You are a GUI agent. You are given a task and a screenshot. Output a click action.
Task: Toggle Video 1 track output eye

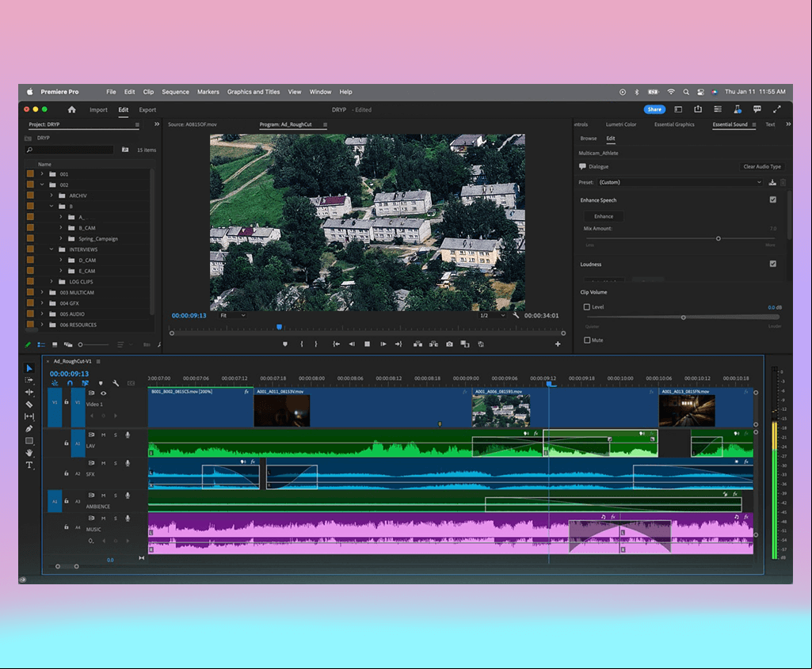pyautogui.click(x=103, y=393)
